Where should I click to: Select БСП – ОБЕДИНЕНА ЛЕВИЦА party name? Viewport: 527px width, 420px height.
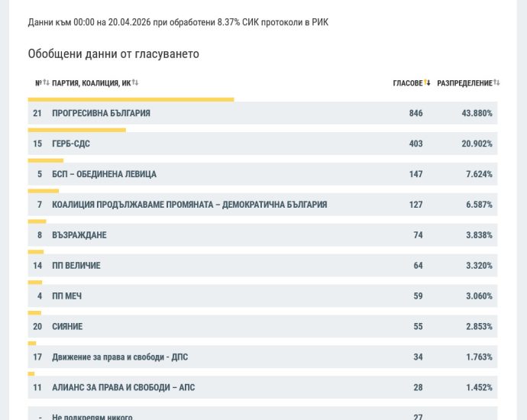click(104, 174)
